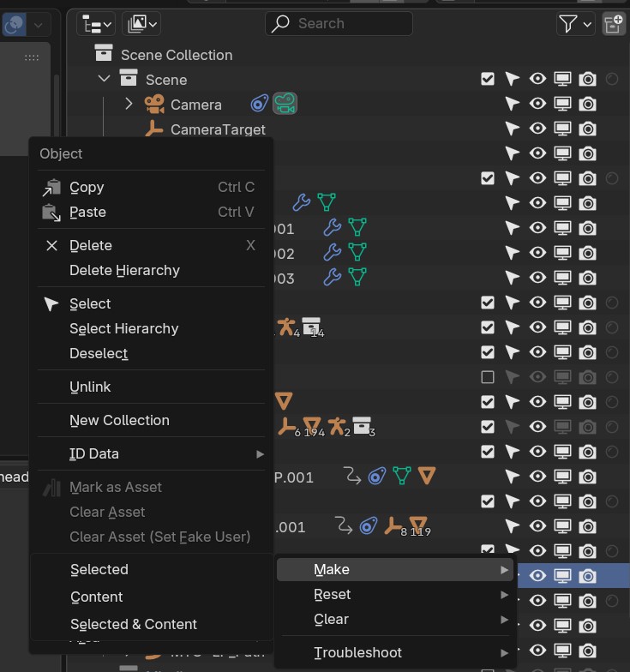Toggle selectability for the Scene collection
This screenshot has height=672, width=630.
pos(513,79)
